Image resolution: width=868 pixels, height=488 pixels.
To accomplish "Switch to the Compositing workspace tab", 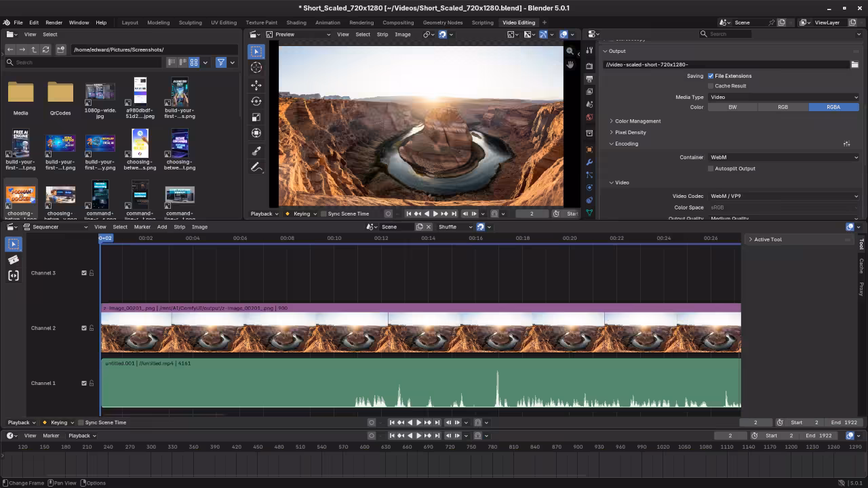I will (x=398, y=22).
